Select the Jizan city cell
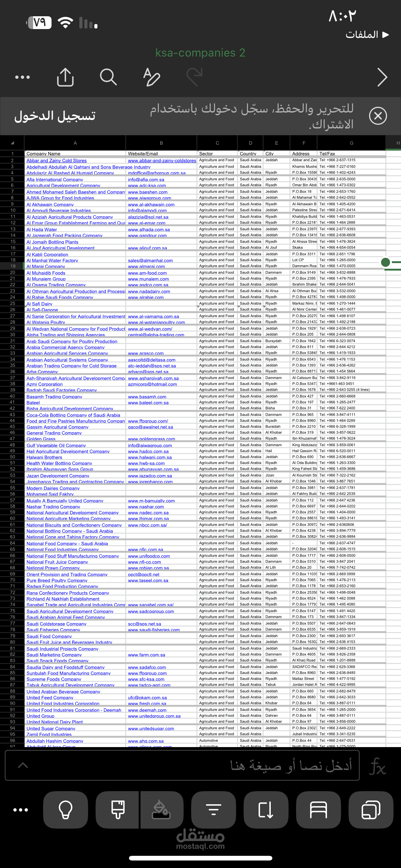Viewport: 401px width, 868px height. pyautogui.click(x=276, y=476)
